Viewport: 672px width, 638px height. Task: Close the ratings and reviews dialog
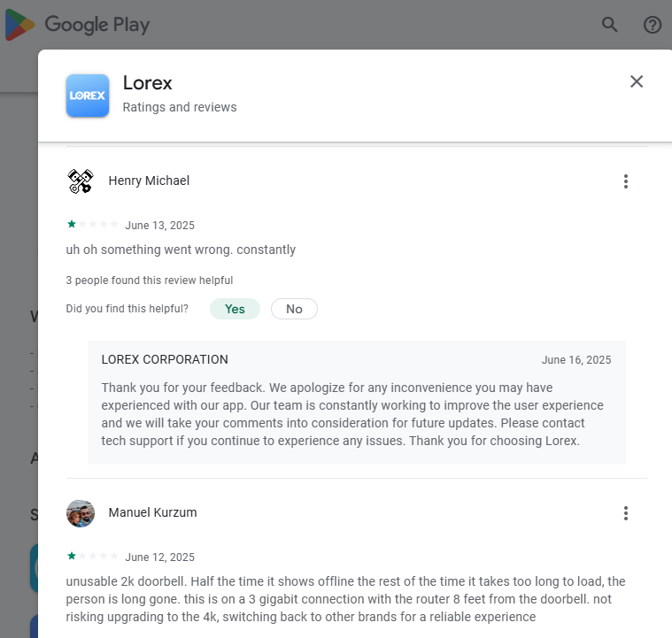(x=637, y=81)
